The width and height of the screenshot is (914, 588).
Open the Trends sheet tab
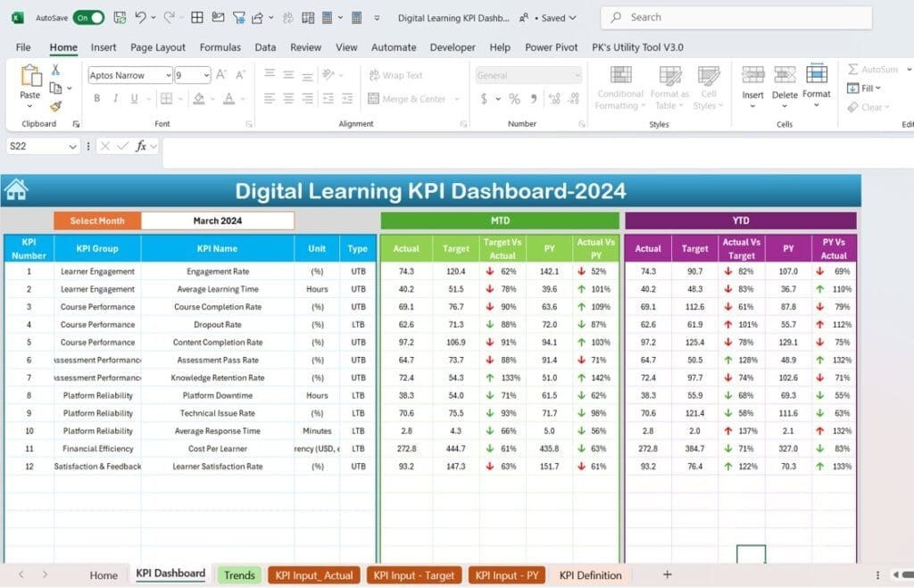click(x=238, y=575)
